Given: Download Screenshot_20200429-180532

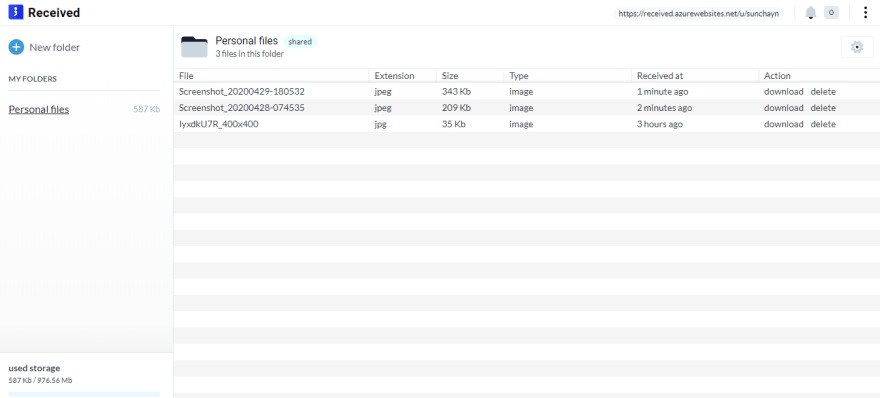Looking at the screenshot, I should pos(783,92).
